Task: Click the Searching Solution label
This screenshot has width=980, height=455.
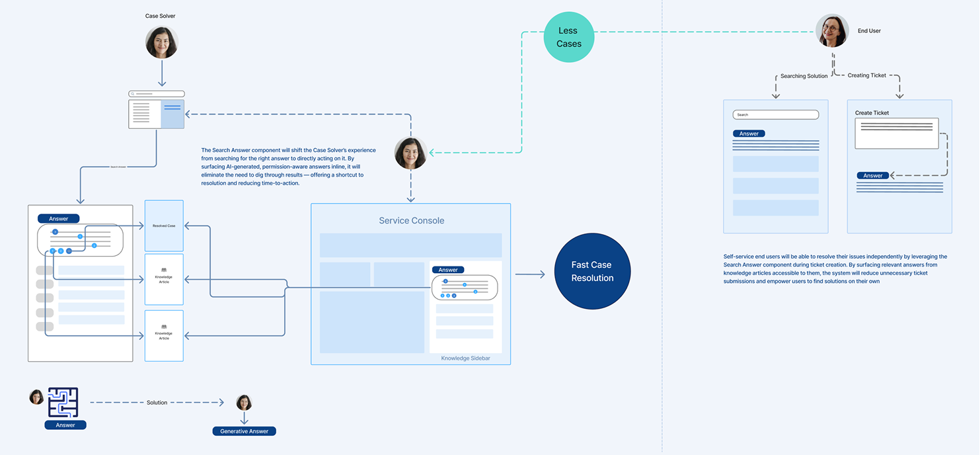Action: [804, 76]
